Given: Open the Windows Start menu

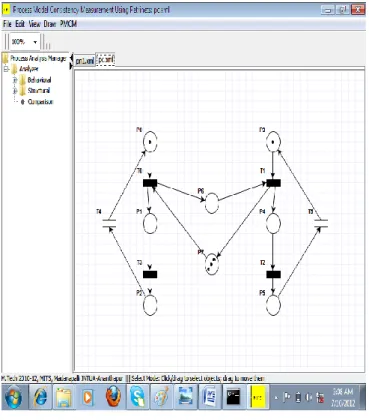Looking at the screenshot, I should [x=13, y=397].
